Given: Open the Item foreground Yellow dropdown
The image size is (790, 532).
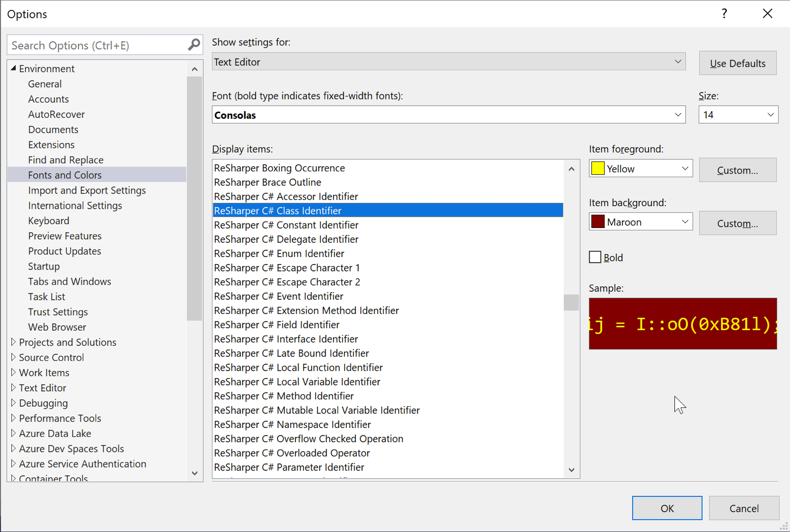Looking at the screenshot, I should pyautogui.click(x=641, y=168).
